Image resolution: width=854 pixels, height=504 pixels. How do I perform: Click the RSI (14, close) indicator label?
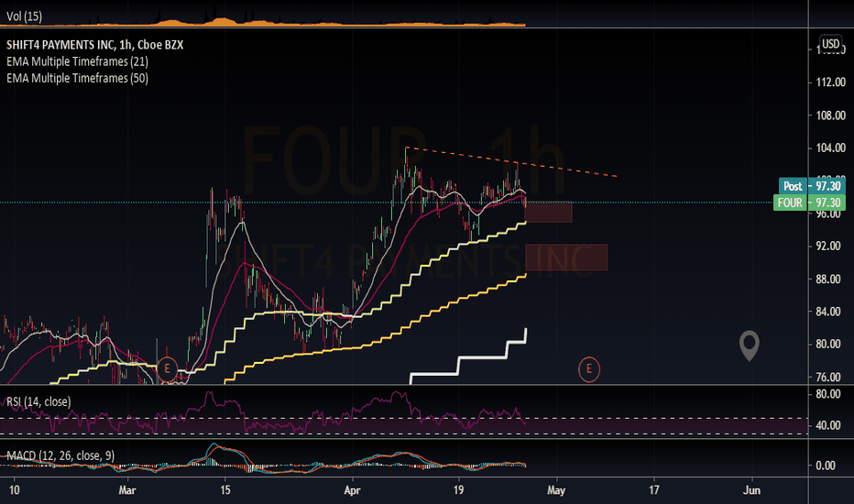pyautogui.click(x=38, y=402)
